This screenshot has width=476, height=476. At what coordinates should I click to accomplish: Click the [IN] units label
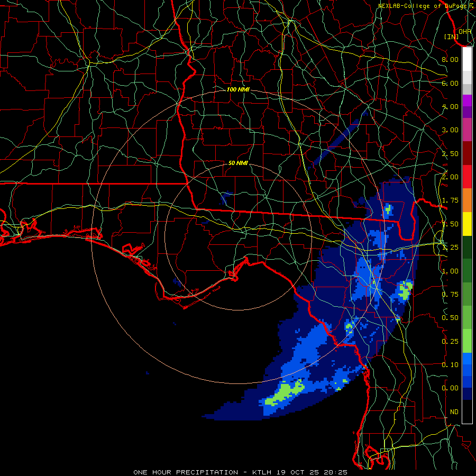click(x=452, y=36)
